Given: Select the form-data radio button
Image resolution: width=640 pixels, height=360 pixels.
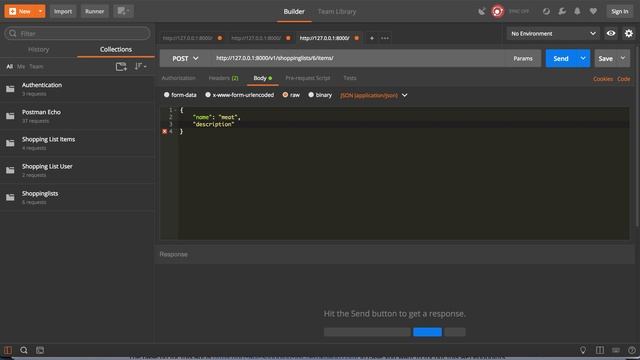Looking at the screenshot, I should coord(167,95).
